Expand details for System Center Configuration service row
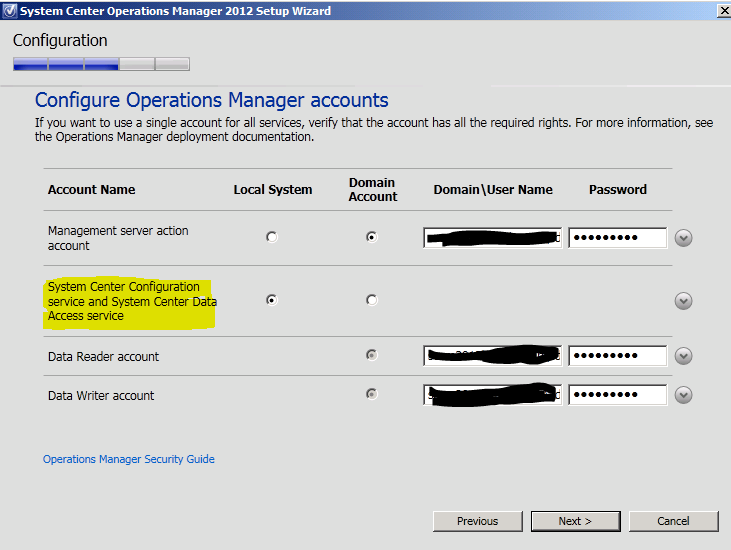Viewport: 731px width, 550px height. coord(683,301)
